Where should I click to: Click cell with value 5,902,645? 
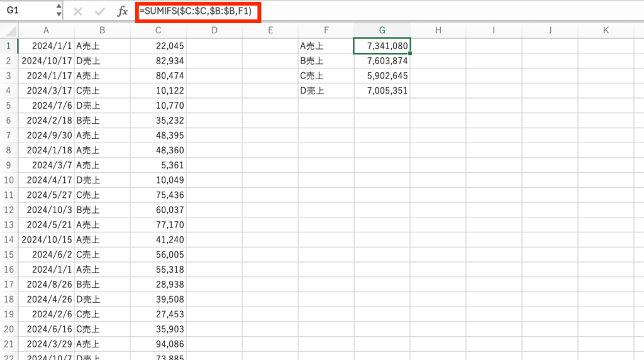(382, 76)
